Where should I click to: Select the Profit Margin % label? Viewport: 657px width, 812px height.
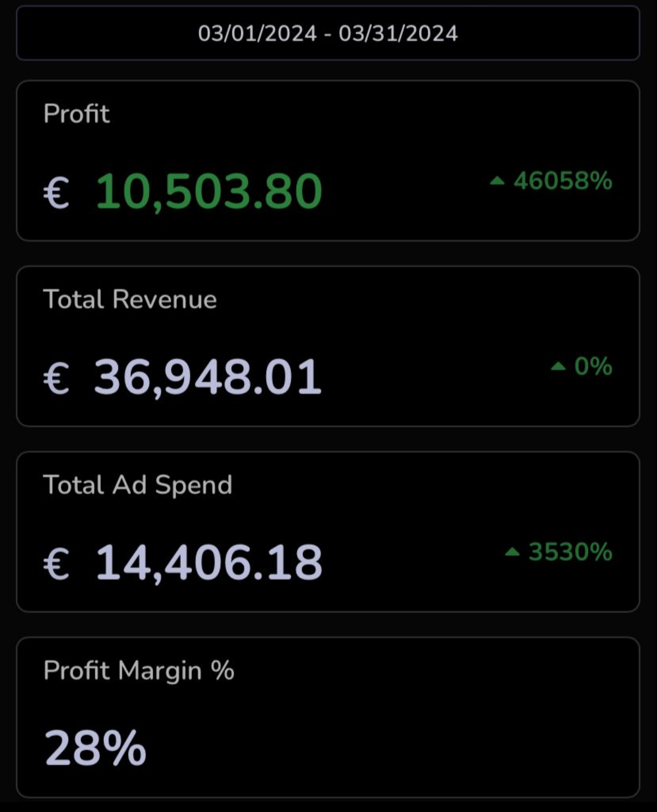pyautogui.click(x=139, y=670)
